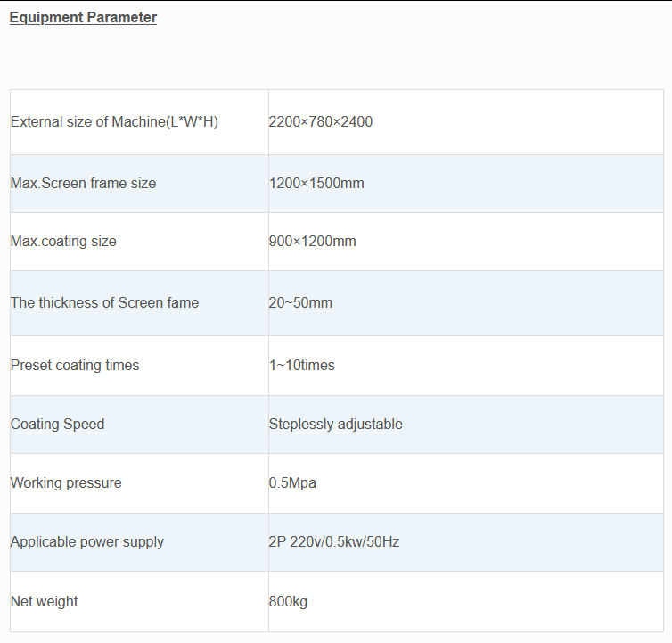The height and width of the screenshot is (643, 672).
Task: Click the Preset coating times label
Action: point(75,365)
